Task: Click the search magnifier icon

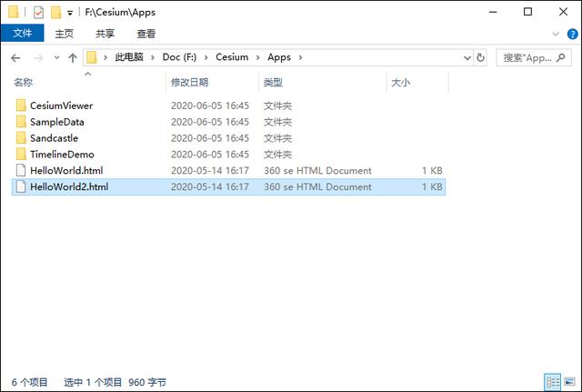Action: click(561, 57)
